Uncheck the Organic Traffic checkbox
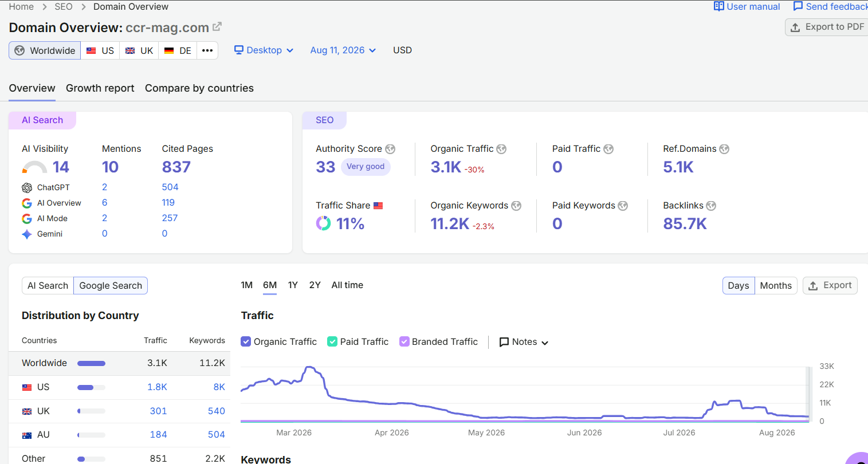The width and height of the screenshot is (868, 464). tap(246, 341)
